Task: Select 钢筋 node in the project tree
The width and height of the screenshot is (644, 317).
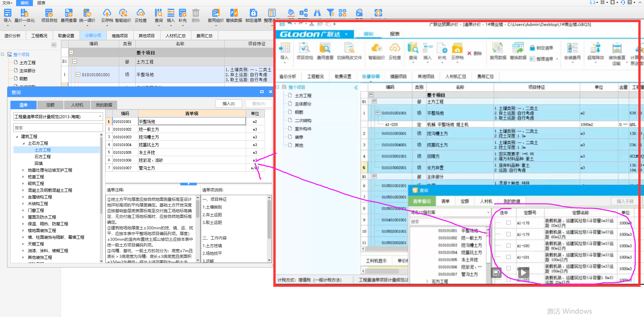Action: (x=24, y=79)
